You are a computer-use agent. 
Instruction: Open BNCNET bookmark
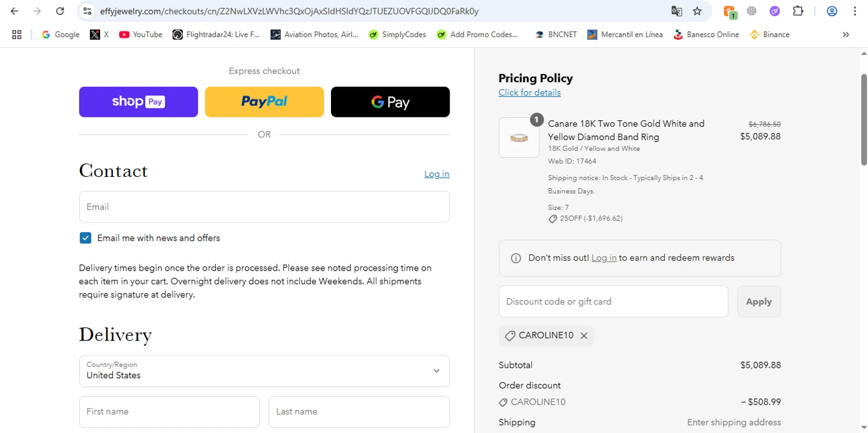pos(556,35)
